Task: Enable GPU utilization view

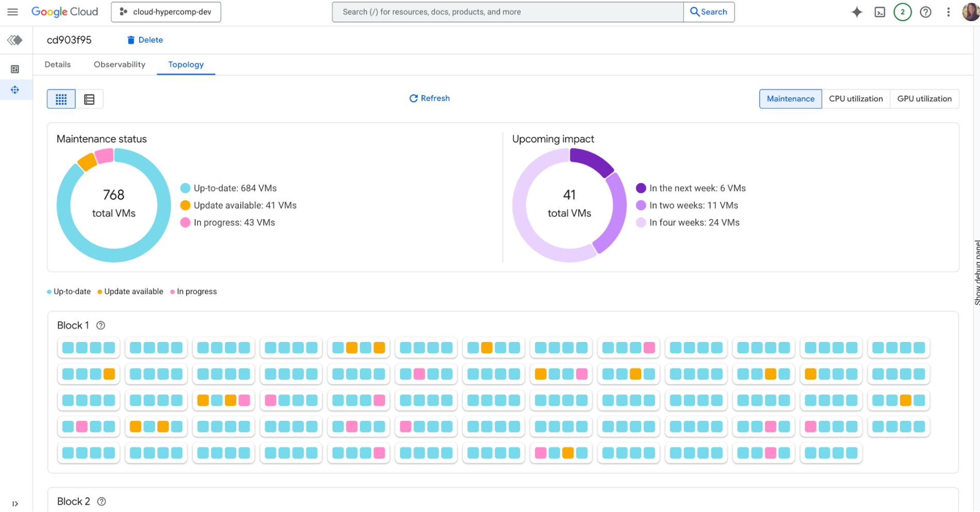Action: tap(924, 98)
